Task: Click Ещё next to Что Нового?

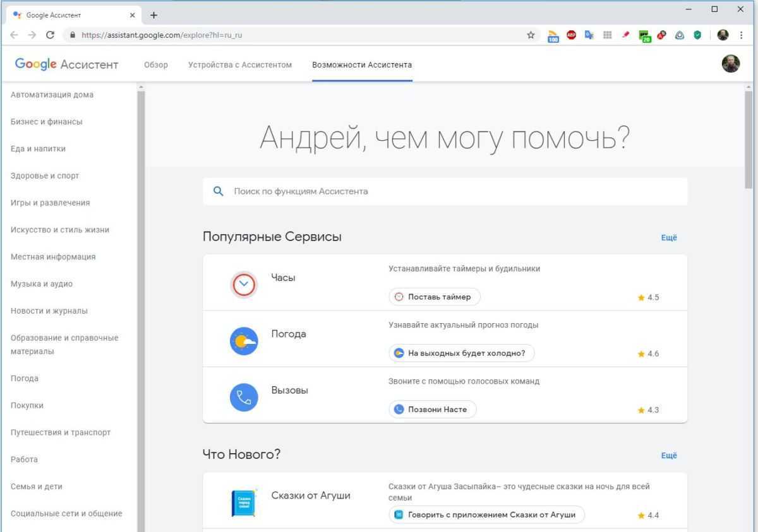Action: pos(669,456)
